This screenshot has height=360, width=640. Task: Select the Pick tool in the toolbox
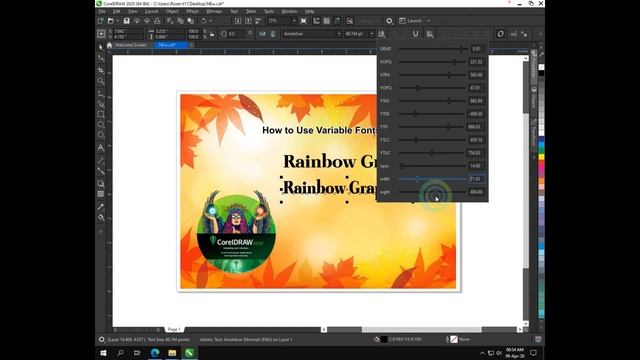click(101, 48)
